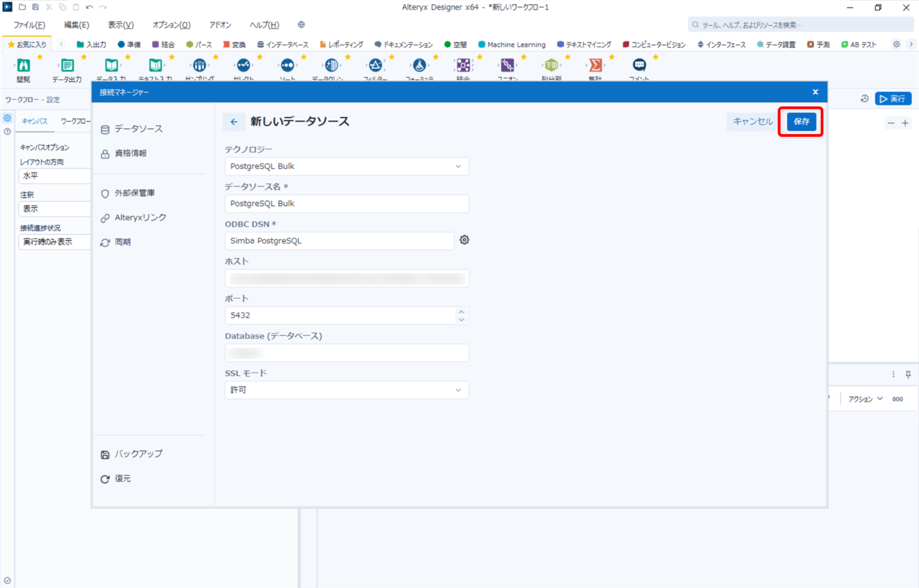Click the undo arrow icon
Screen dimensions: 919x588
click(x=89, y=7)
